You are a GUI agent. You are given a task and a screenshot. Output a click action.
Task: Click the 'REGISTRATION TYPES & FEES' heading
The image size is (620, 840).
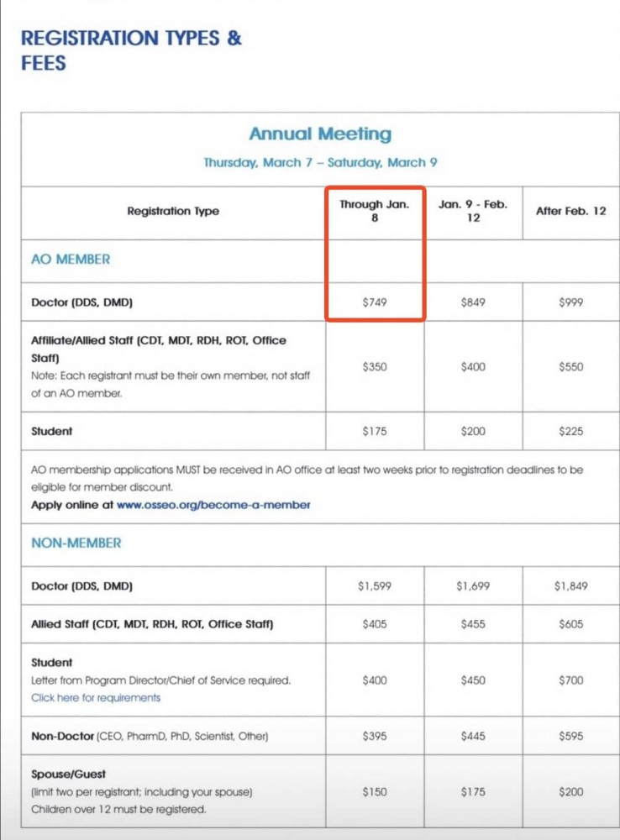pos(130,50)
